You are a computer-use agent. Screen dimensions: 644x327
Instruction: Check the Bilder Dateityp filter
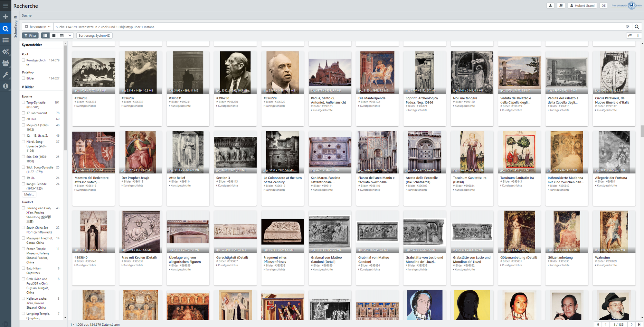point(24,78)
